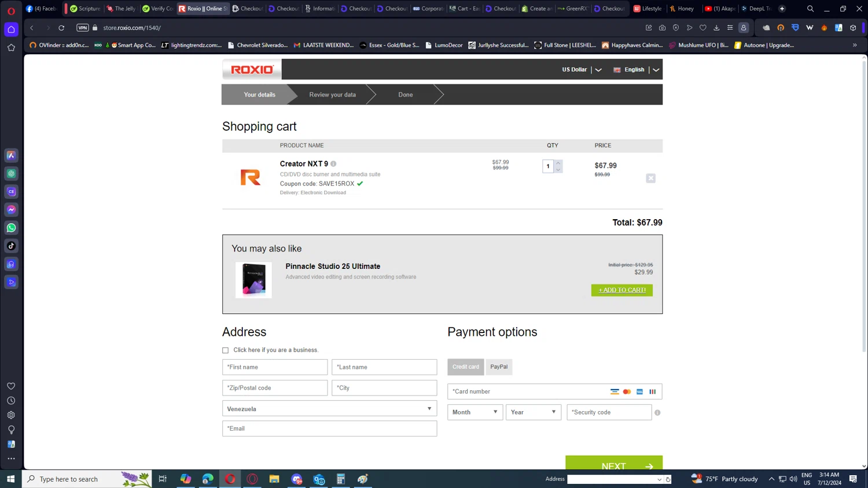Open the English language dropdown

636,69
